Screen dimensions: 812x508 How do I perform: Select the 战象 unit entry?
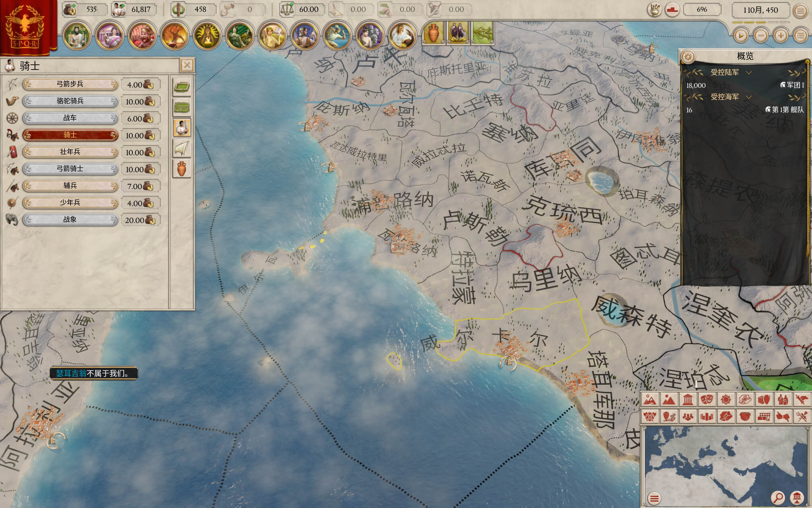[x=70, y=219]
